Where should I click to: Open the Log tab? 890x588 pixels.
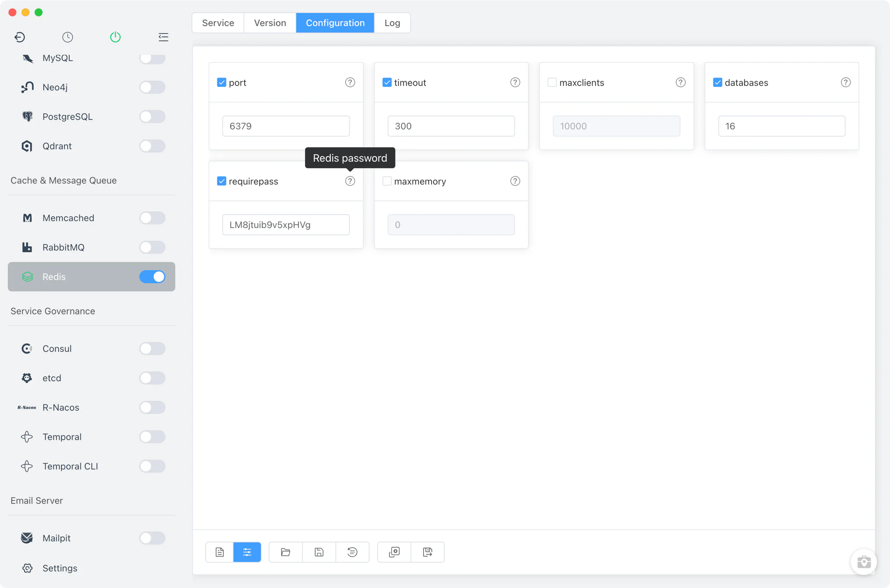click(392, 23)
